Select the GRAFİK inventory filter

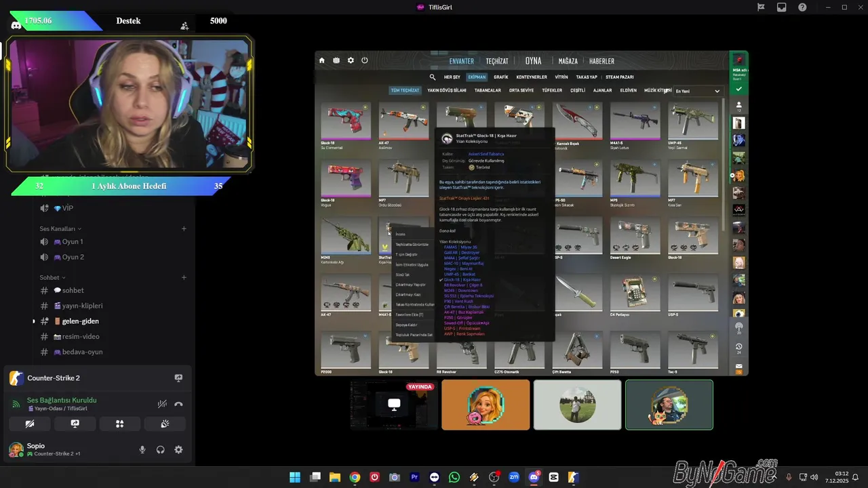501,77
